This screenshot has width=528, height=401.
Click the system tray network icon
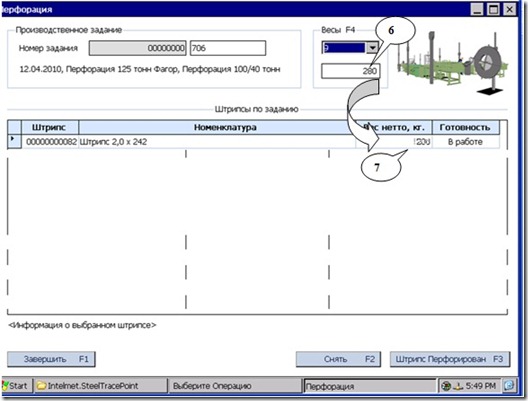click(446, 386)
